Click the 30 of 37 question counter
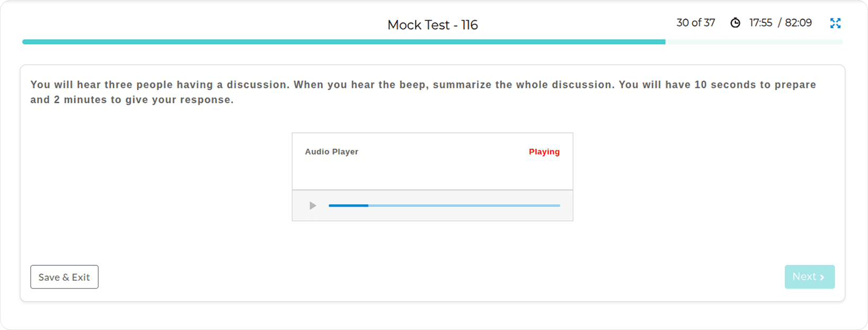This screenshot has height=330, width=868. tap(695, 23)
